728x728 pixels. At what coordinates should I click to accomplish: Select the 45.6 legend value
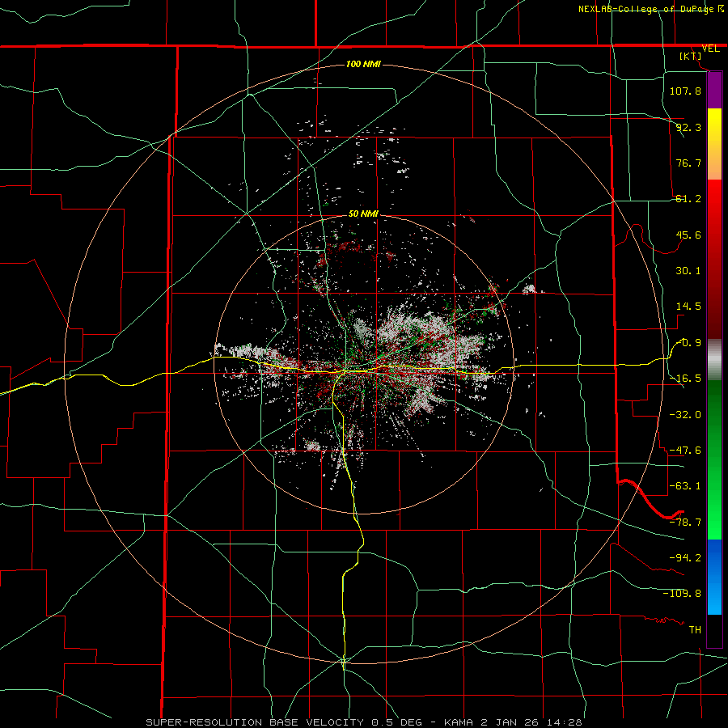pyautogui.click(x=688, y=235)
